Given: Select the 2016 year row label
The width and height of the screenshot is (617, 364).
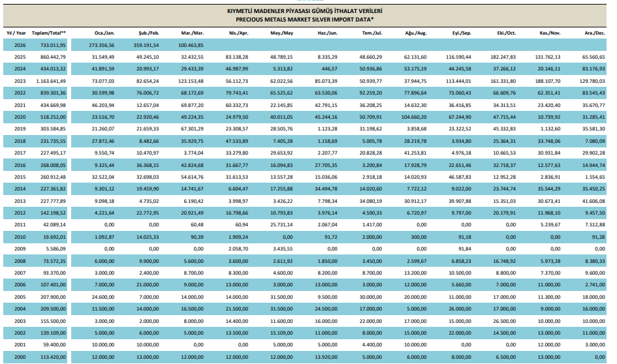Looking at the screenshot, I should click(20, 165).
